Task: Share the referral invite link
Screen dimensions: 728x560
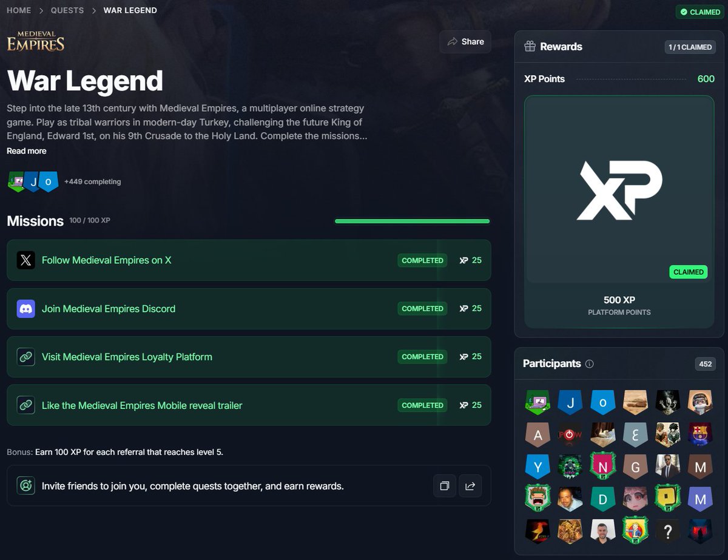Action: click(x=470, y=486)
